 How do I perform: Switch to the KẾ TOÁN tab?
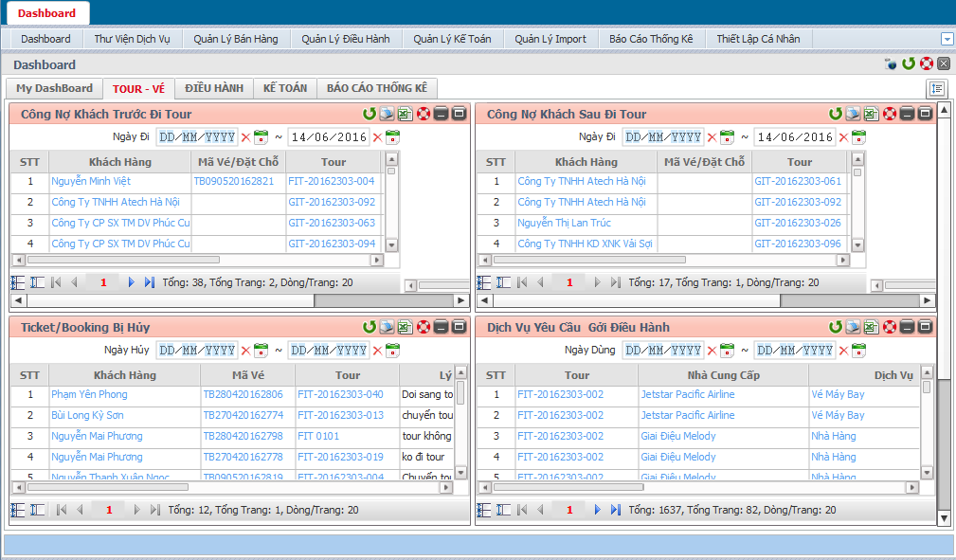pos(285,88)
